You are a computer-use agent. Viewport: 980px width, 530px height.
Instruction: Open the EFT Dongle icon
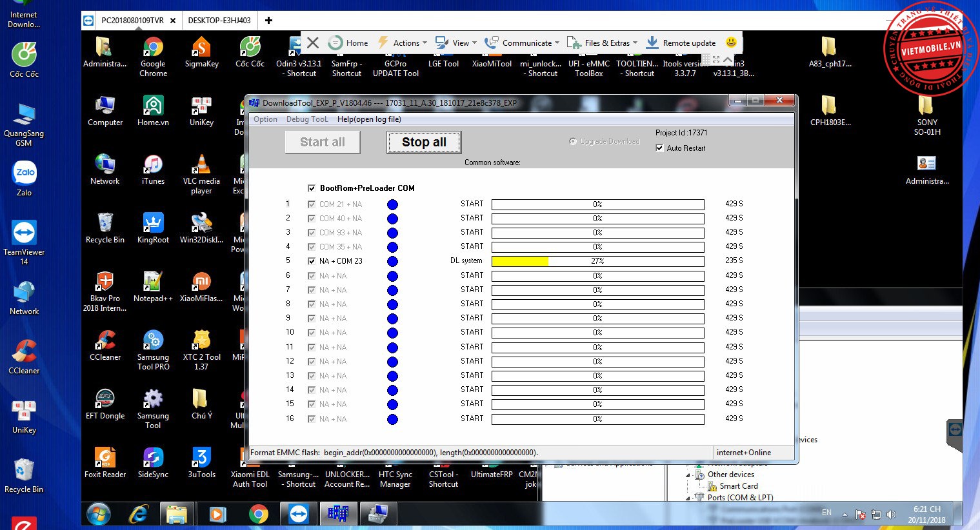[105, 404]
